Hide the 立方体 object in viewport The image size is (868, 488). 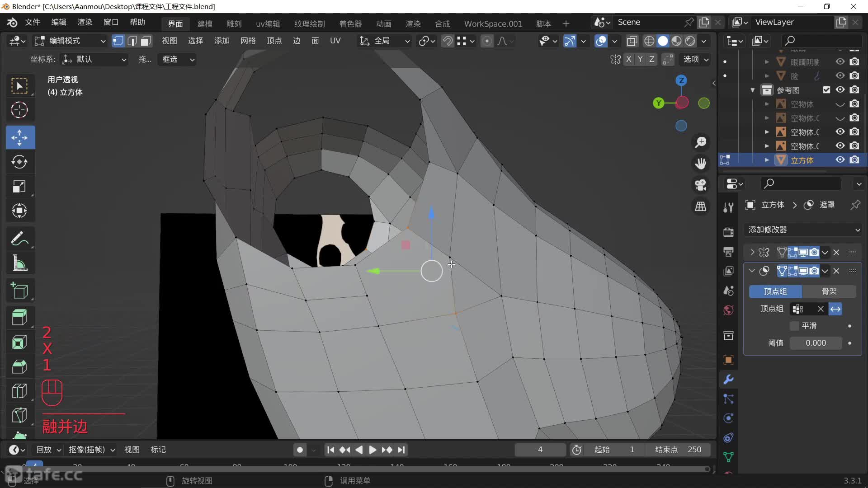coord(840,160)
